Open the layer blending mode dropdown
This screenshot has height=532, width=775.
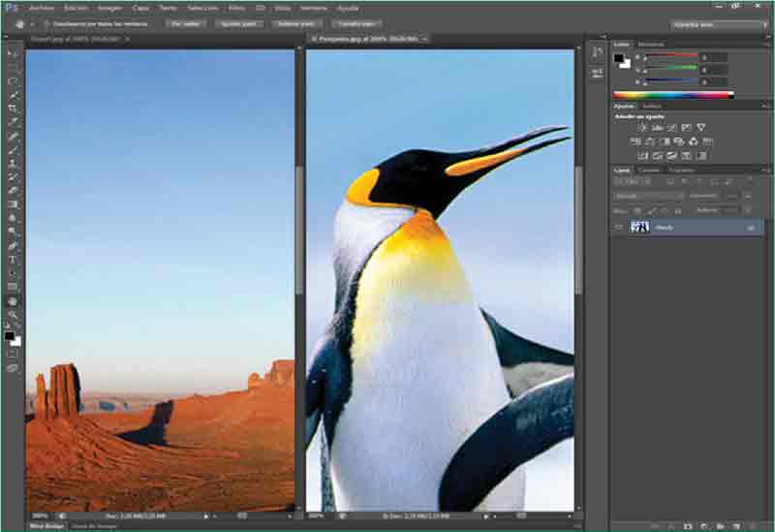point(649,196)
